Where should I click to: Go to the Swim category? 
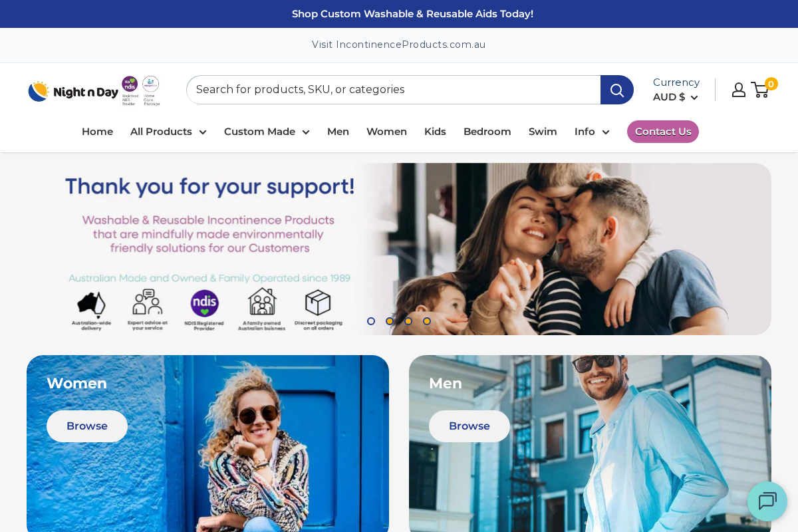pos(543,132)
